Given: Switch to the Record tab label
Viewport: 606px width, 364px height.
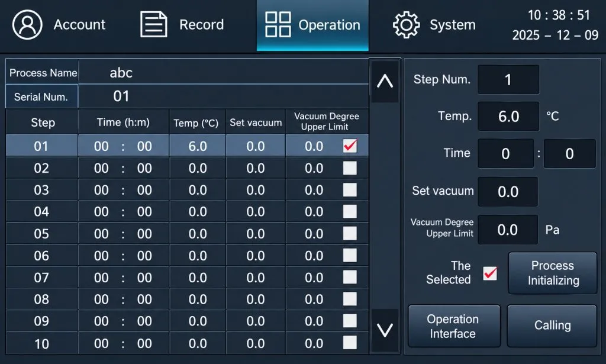Looking at the screenshot, I should click(x=201, y=25).
